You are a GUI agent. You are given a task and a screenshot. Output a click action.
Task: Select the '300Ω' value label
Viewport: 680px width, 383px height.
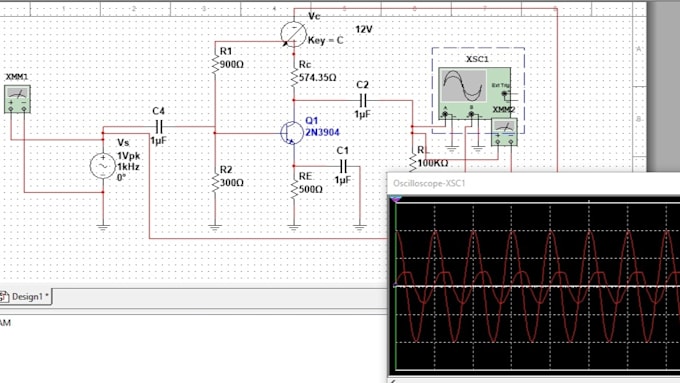[232, 183]
